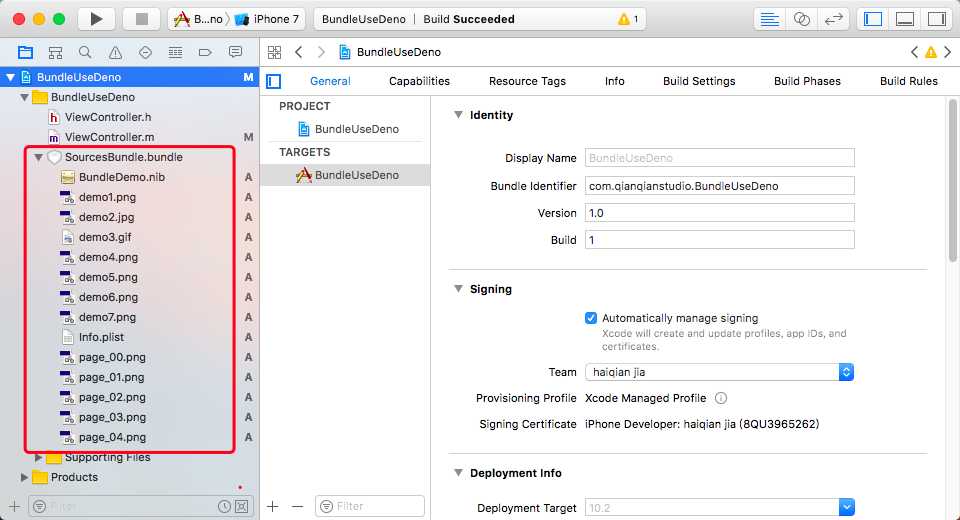Open the Project navigator
Screen dimensions: 960x520
[x=25, y=53]
